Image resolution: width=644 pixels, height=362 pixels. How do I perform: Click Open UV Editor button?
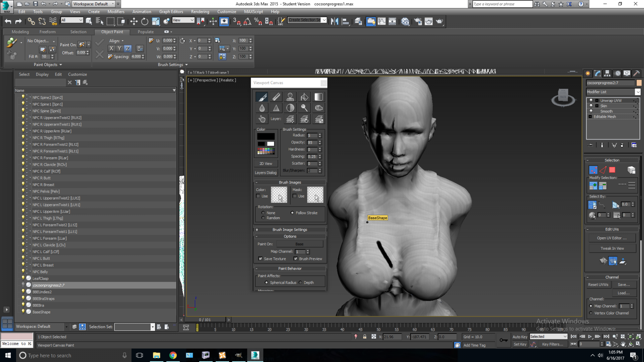(x=612, y=238)
